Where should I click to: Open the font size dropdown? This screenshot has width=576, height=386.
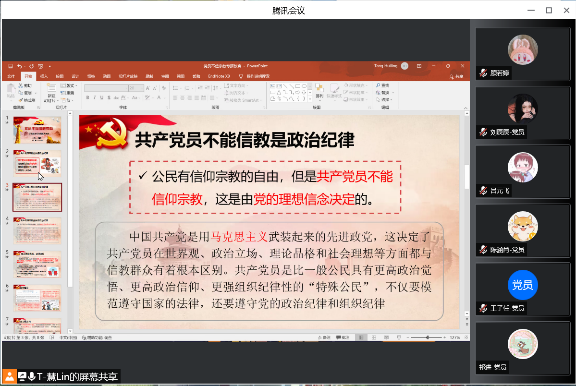136,88
